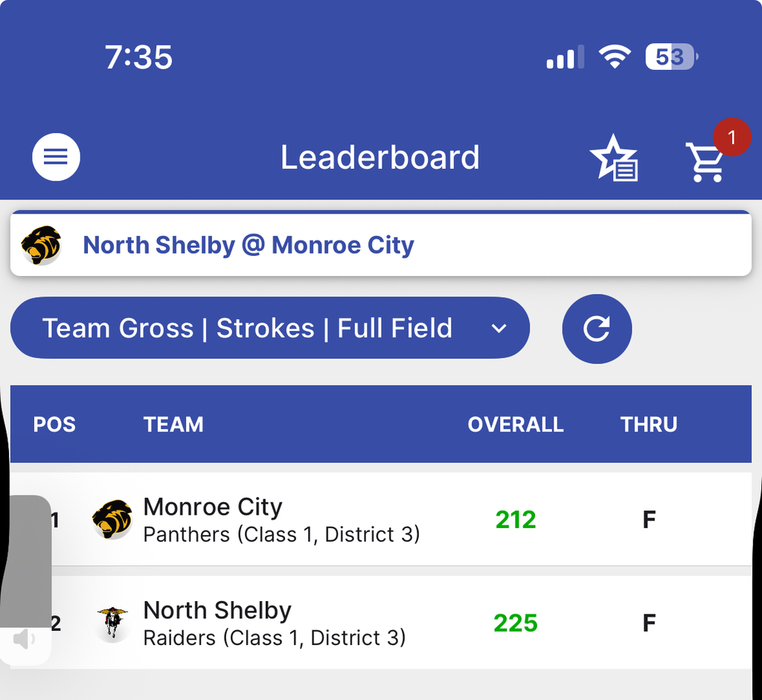
Task: Open the starred favorites list
Action: point(614,158)
